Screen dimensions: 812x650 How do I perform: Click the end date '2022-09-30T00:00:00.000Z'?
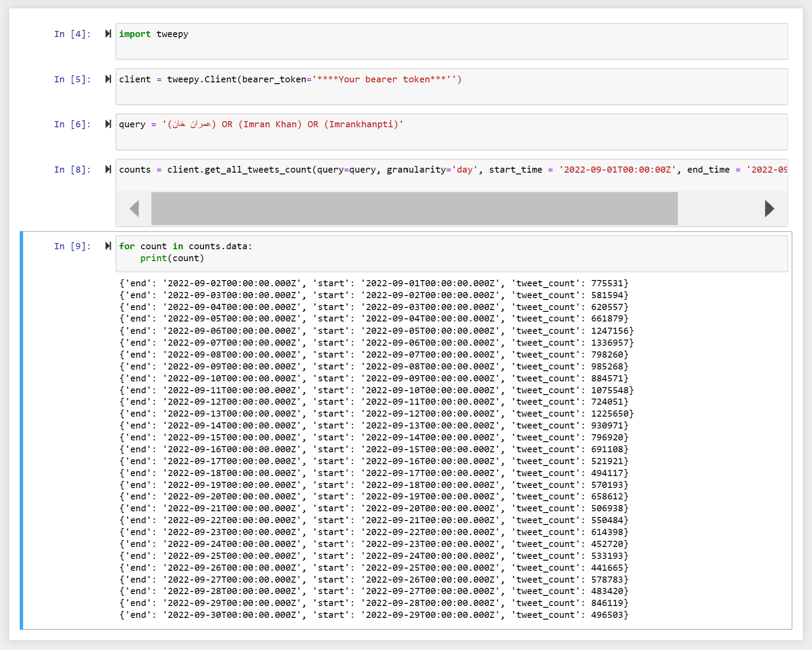232,615
